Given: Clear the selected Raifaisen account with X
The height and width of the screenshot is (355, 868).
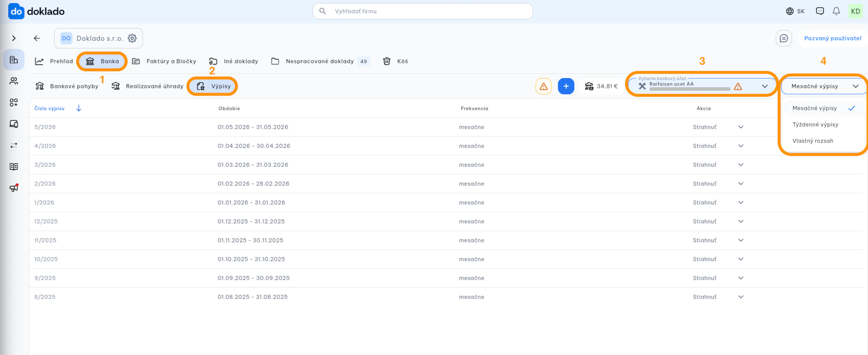Looking at the screenshot, I should coord(642,86).
